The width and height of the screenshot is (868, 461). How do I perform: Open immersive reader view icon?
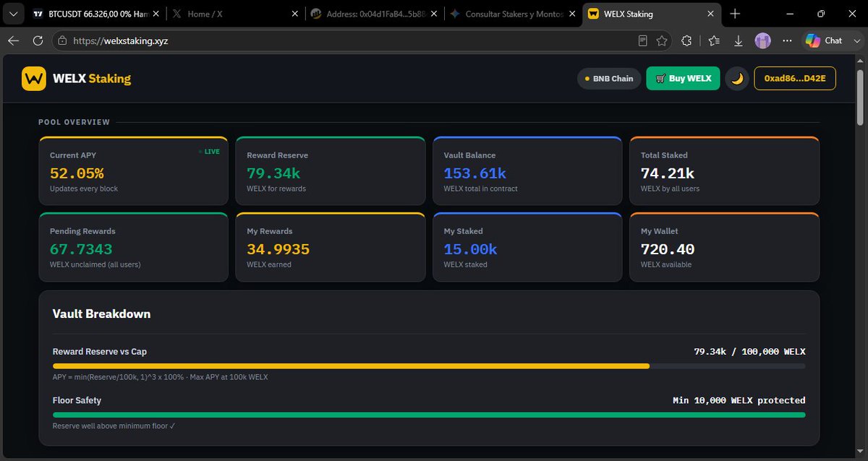coord(642,41)
